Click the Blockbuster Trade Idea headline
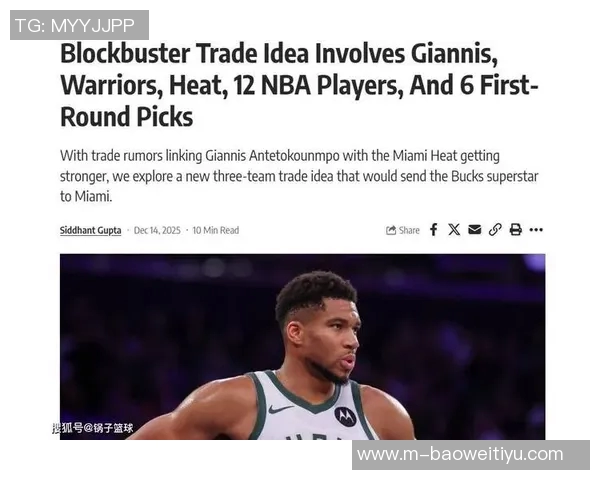Viewport: 600px width, 480px height. 299,85
